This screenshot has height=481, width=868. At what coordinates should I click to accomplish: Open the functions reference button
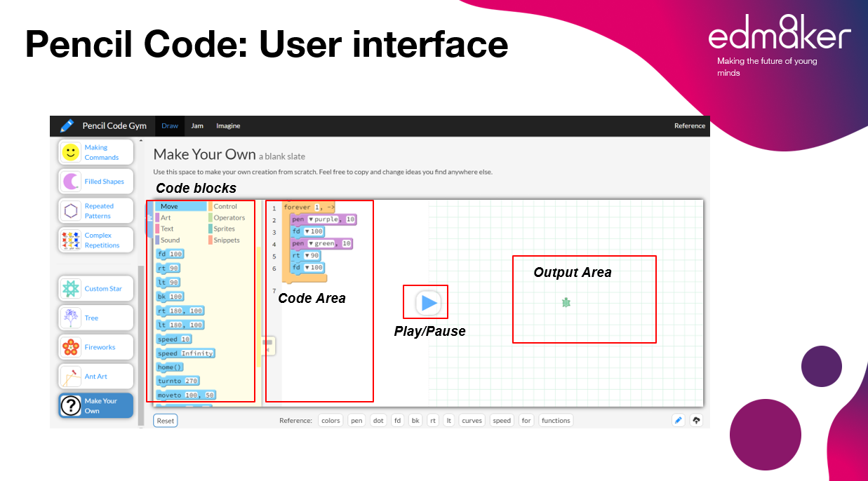pyautogui.click(x=556, y=421)
